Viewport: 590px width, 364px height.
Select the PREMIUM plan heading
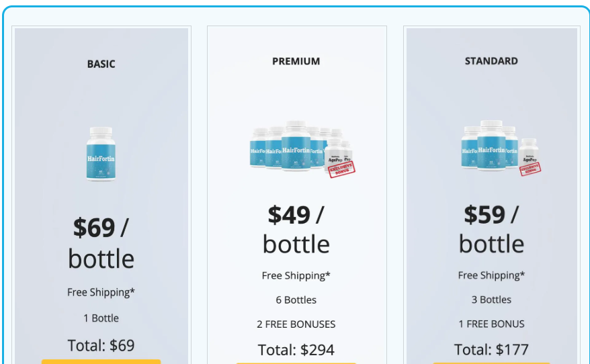point(296,61)
